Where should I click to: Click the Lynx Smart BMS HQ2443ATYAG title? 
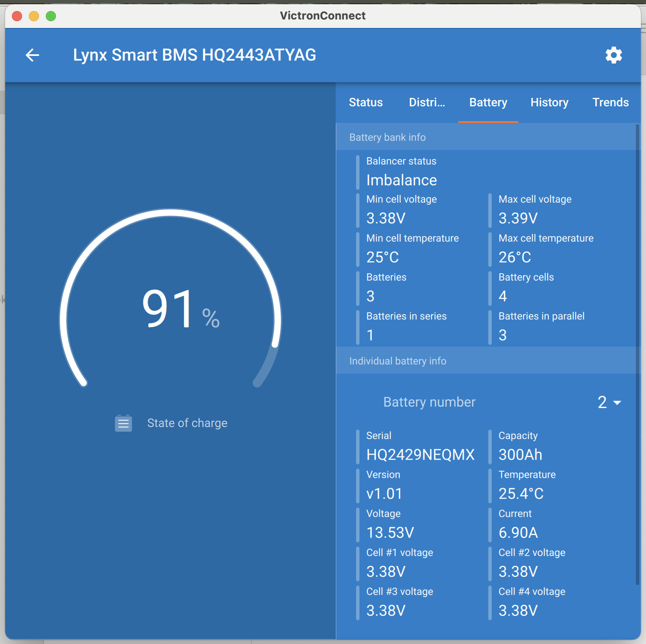coord(195,55)
